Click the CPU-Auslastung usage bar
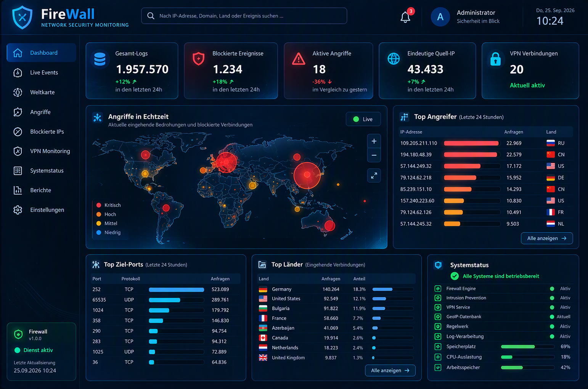 pyautogui.click(x=528, y=357)
